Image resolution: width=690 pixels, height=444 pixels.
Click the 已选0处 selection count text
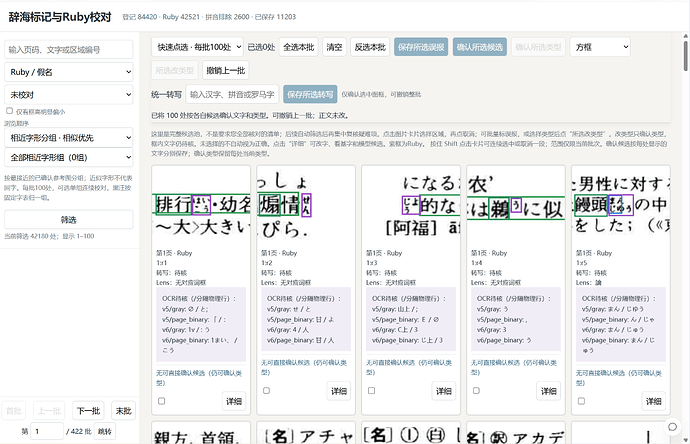[261, 47]
